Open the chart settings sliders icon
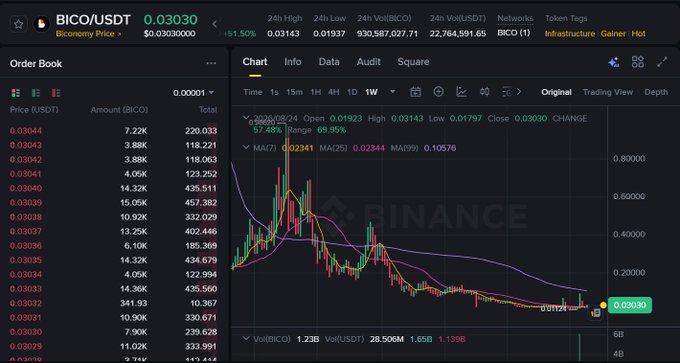Viewport: 680px width, 363px height. pos(507,92)
